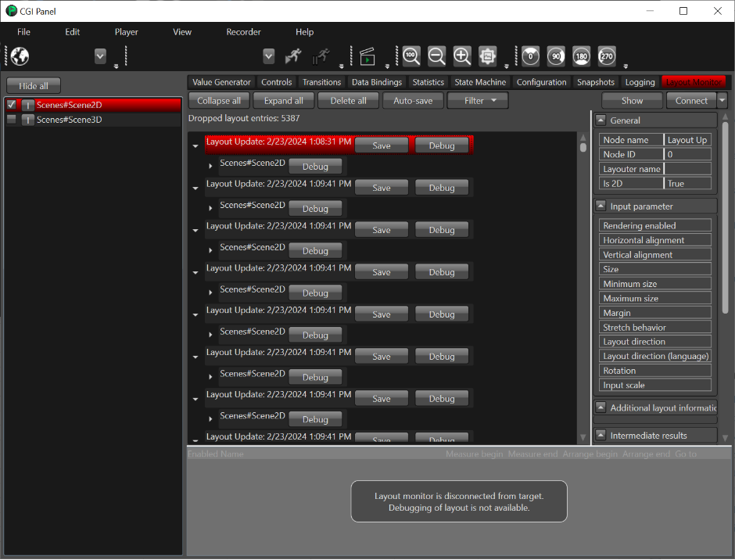This screenshot has height=560, width=735.
Task: Click the Connect button
Action: pyautogui.click(x=691, y=100)
